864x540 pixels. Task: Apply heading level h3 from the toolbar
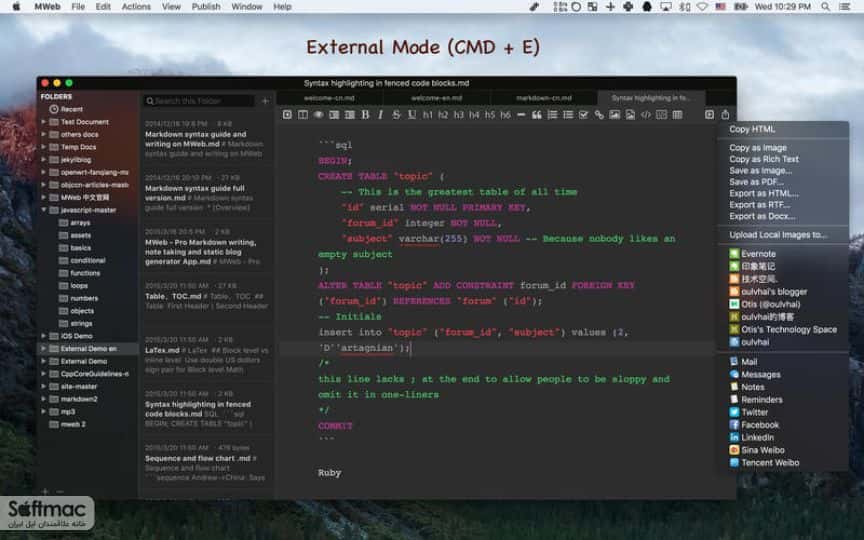pyautogui.click(x=458, y=115)
